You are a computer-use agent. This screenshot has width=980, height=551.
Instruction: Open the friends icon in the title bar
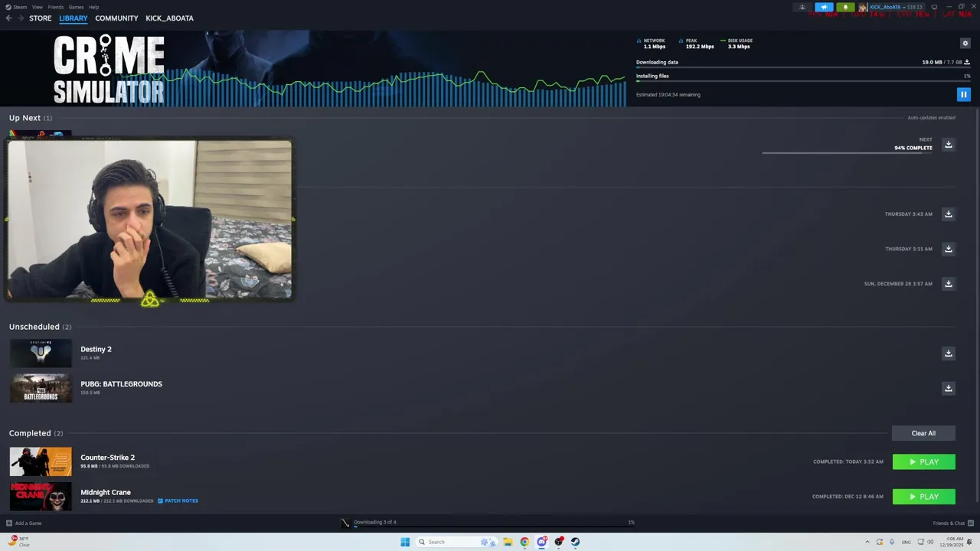click(x=802, y=7)
